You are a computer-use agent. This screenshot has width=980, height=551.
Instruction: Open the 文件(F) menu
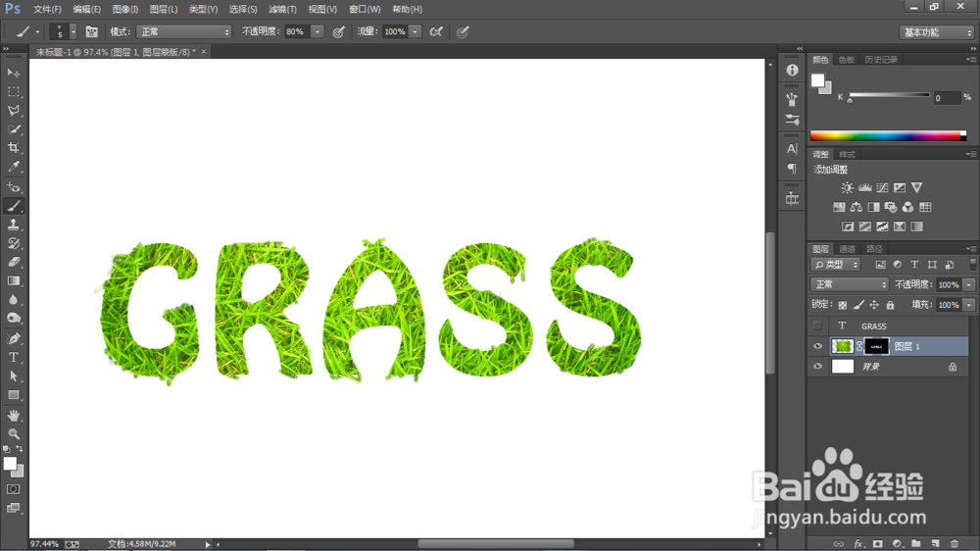pyautogui.click(x=47, y=10)
